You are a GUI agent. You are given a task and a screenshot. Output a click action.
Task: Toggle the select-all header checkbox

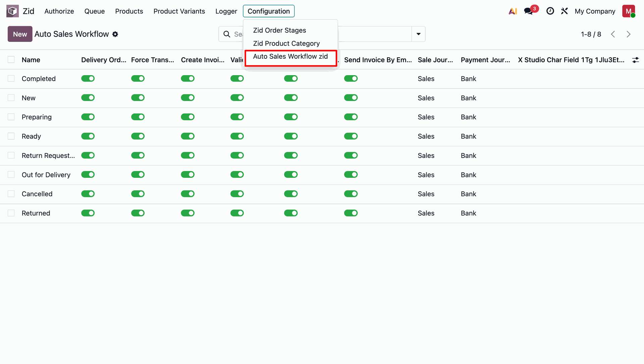[x=11, y=60]
